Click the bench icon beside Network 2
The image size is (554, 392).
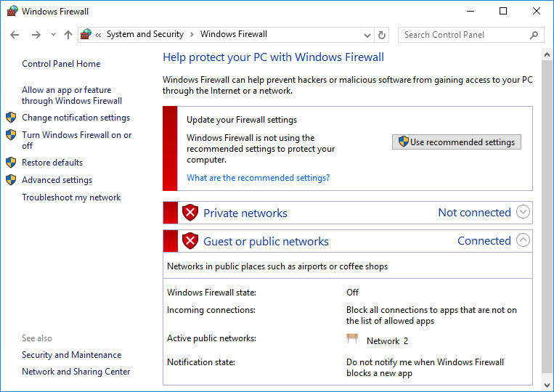[x=352, y=338]
